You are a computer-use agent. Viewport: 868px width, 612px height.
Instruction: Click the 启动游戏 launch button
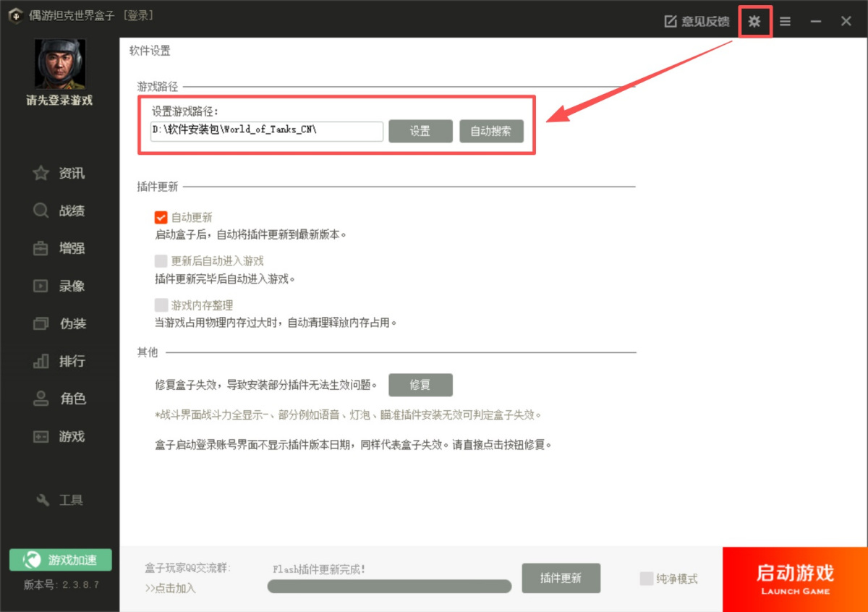click(794, 579)
